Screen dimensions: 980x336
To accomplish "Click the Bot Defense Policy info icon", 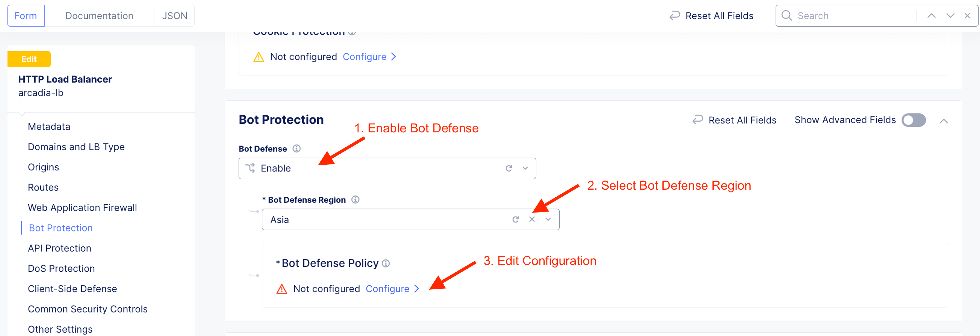I will (386, 263).
